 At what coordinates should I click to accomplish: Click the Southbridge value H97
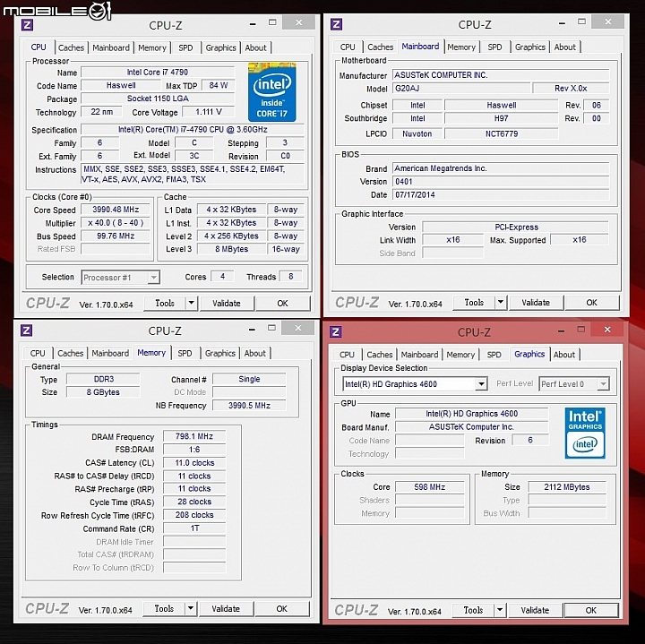point(502,118)
